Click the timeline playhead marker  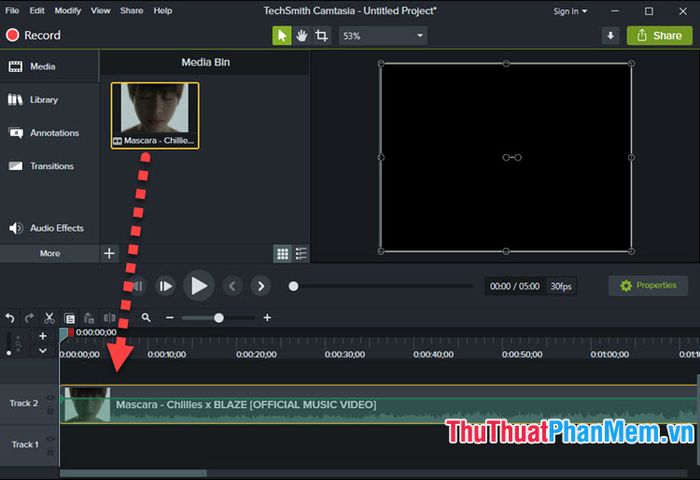(64, 333)
